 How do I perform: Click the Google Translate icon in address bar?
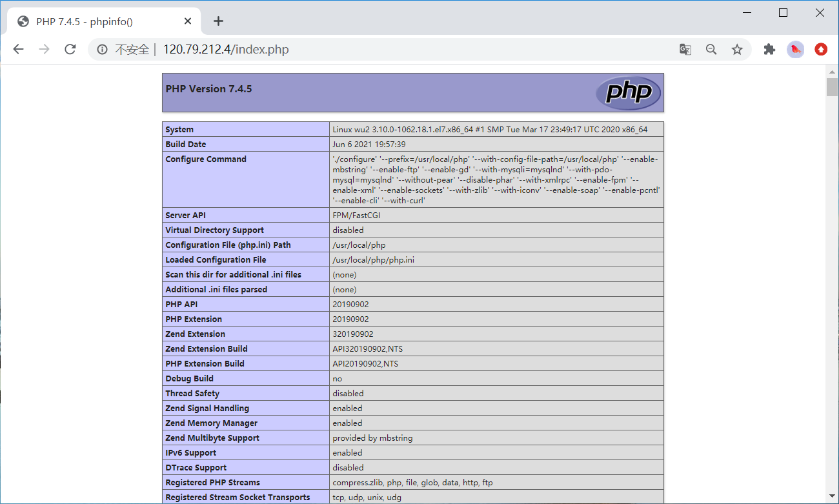pos(685,49)
